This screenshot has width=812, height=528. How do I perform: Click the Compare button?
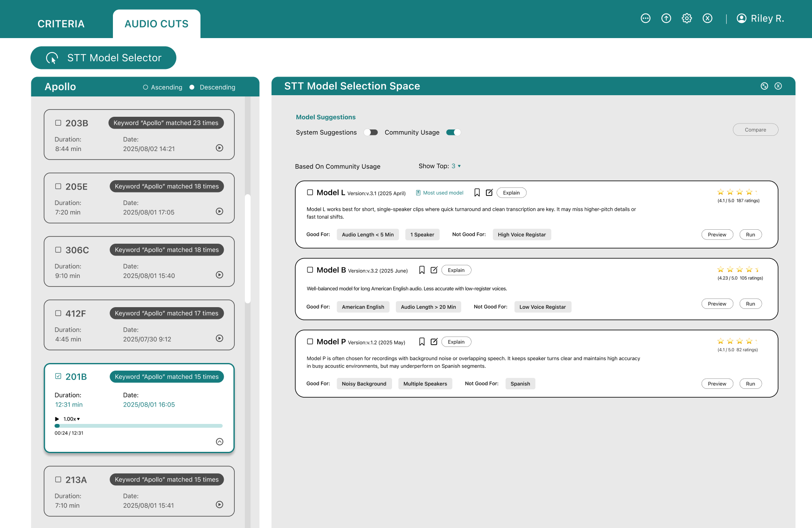tap(755, 130)
